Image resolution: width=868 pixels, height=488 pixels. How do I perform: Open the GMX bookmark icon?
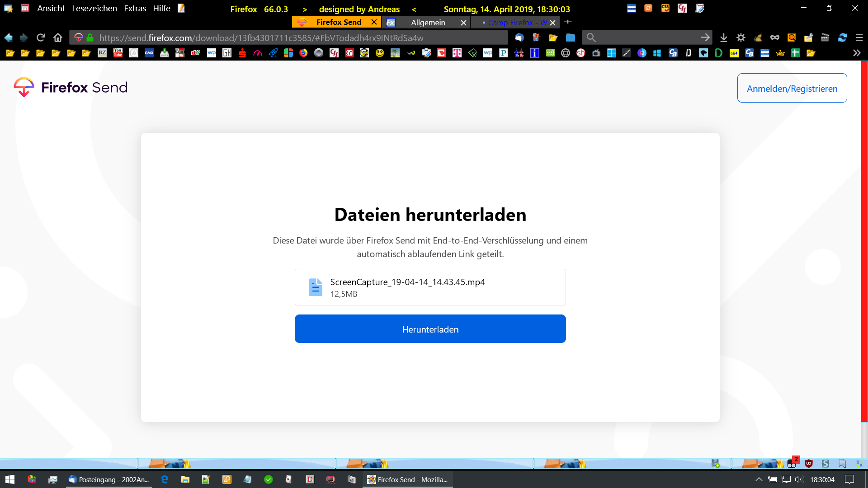click(x=149, y=53)
